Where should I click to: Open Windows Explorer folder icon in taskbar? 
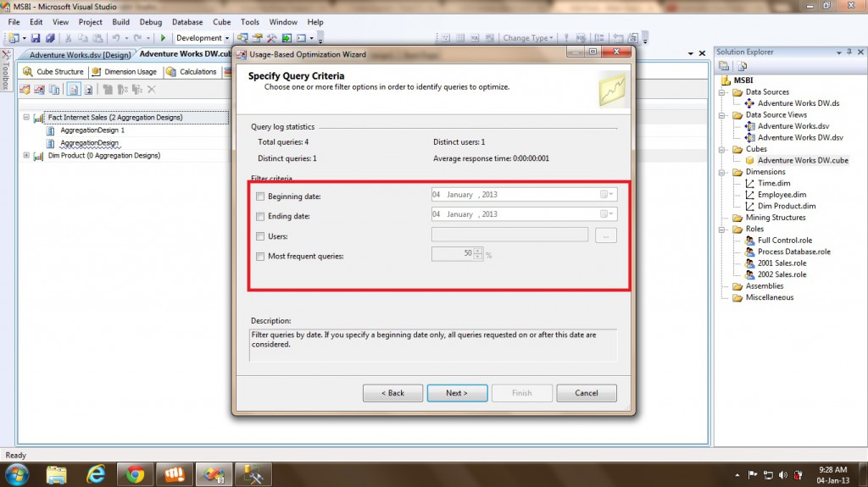click(x=57, y=473)
